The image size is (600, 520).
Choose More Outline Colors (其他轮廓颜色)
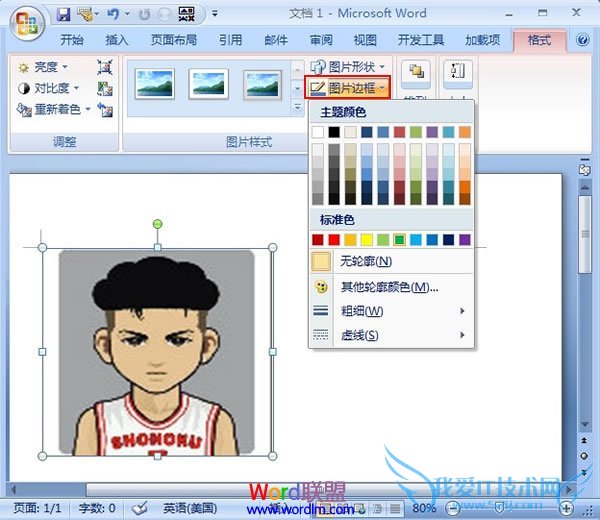coord(390,287)
